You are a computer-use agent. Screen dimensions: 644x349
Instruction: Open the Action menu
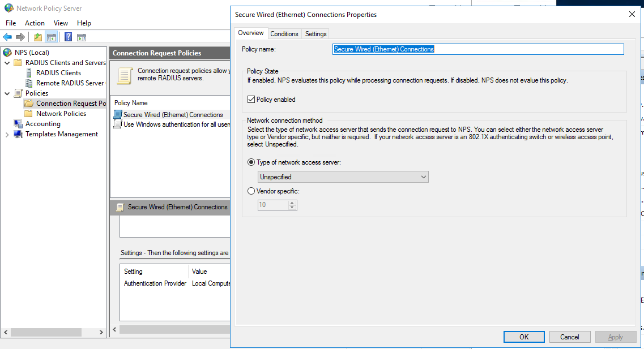coord(35,23)
